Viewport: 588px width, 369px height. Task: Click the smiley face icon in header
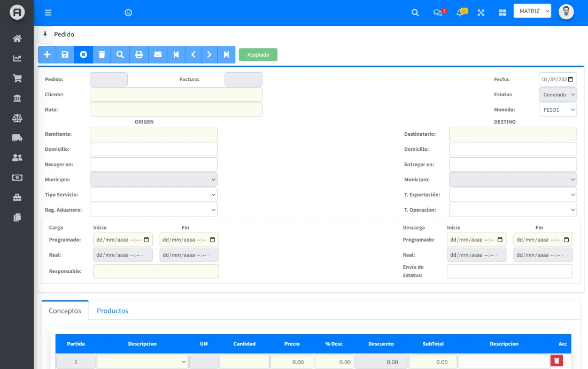coord(128,13)
